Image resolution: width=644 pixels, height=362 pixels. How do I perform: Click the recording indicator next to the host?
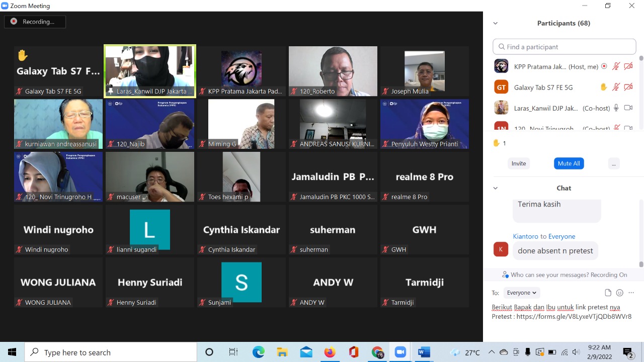point(604,66)
